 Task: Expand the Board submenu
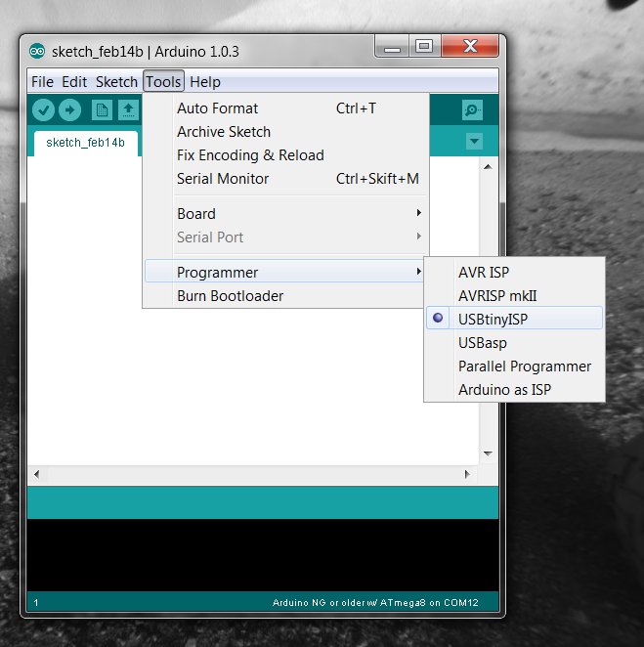click(285, 214)
